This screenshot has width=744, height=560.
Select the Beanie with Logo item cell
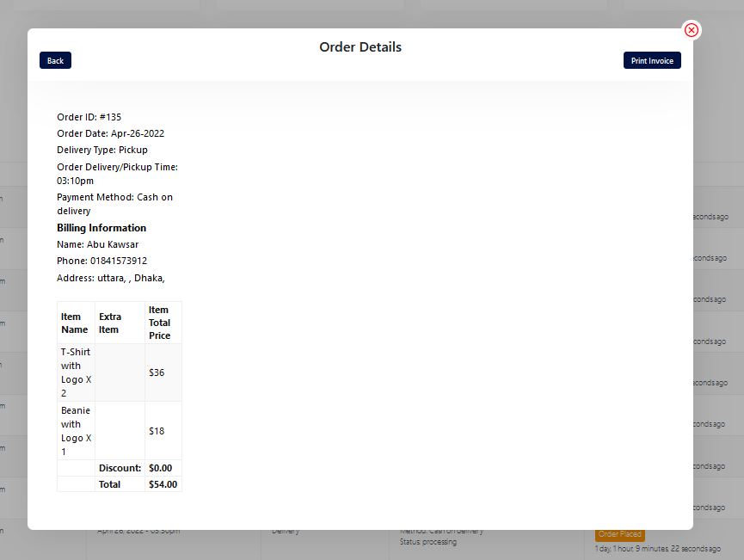coord(76,431)
